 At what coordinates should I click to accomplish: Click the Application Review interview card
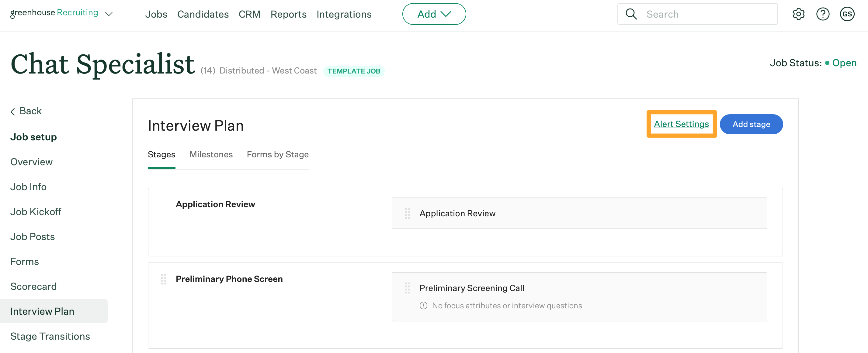(x=579, y=213)
